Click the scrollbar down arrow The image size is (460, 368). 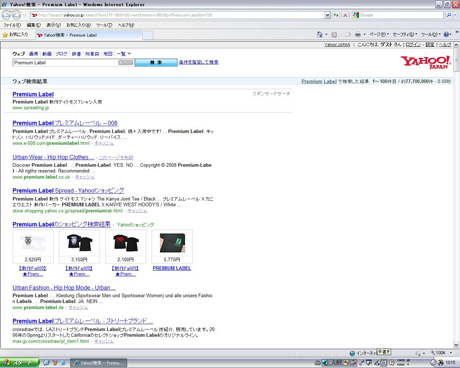click(456, 345)
